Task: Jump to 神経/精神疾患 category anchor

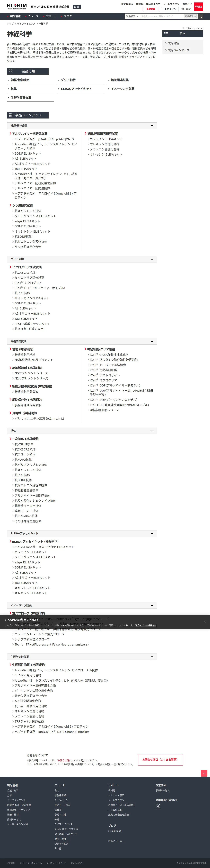Action: (30, 80)
